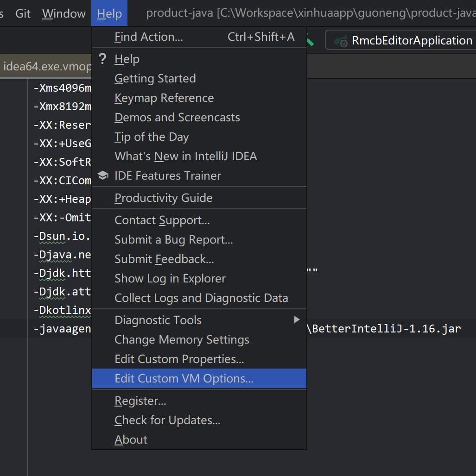Select Show Log in Explorer

(199, 278)
